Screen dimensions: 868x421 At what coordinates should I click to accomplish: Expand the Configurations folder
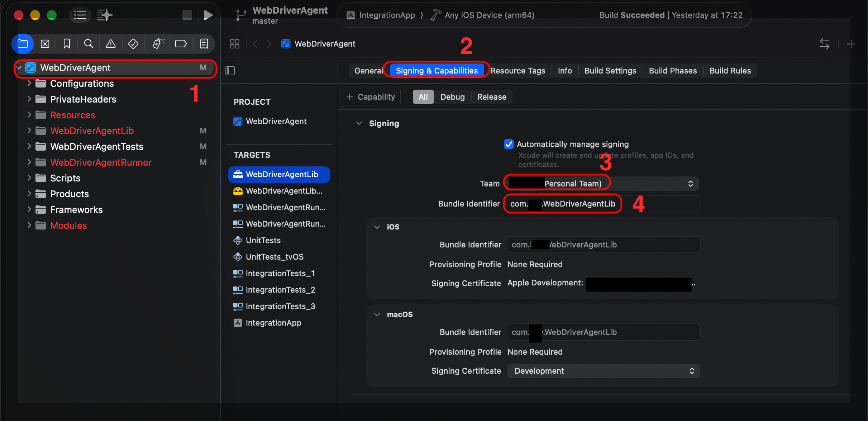(x=29, y=83)
